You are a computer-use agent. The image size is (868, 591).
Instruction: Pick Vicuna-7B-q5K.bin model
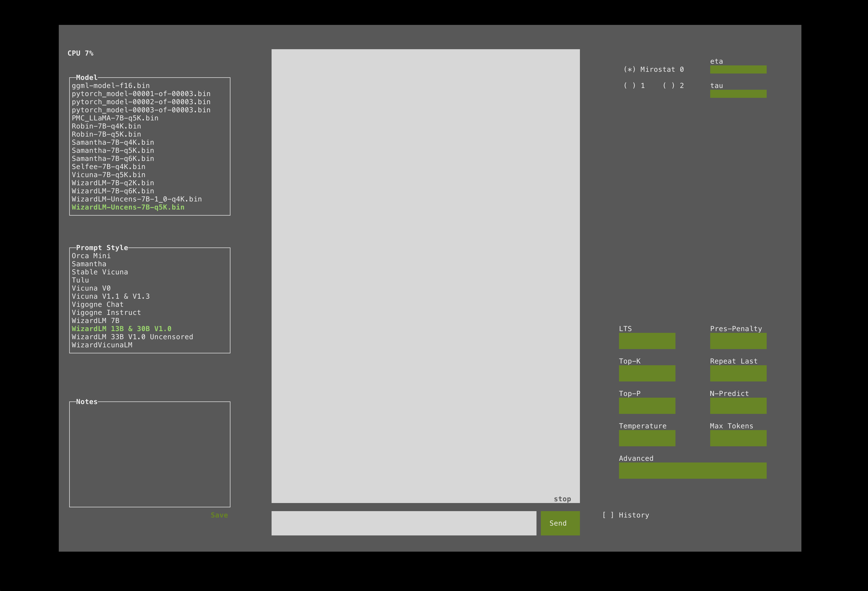pyautogui.click(x=108, y=175)
